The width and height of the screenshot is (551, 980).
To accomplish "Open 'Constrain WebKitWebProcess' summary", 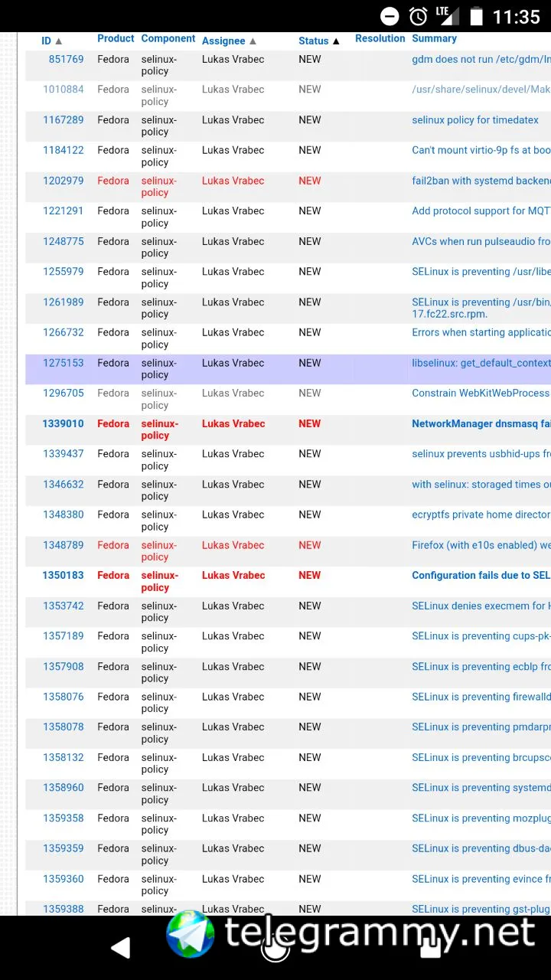I will click(481, 393).
